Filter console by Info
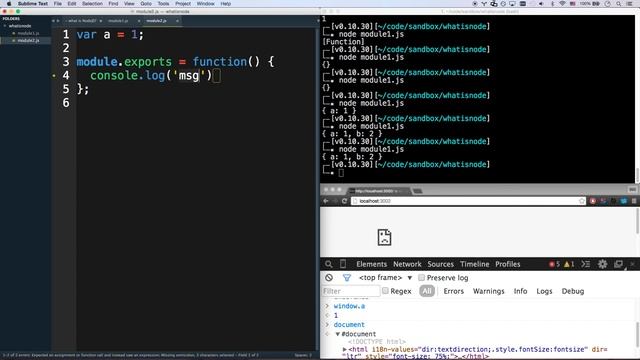640x360 pixels. coord(520,291)
